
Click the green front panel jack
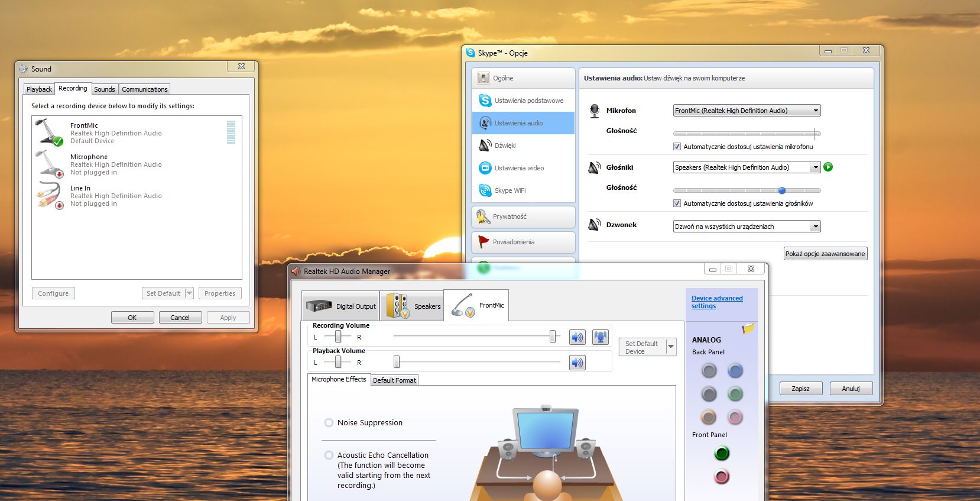click(722, 454)
